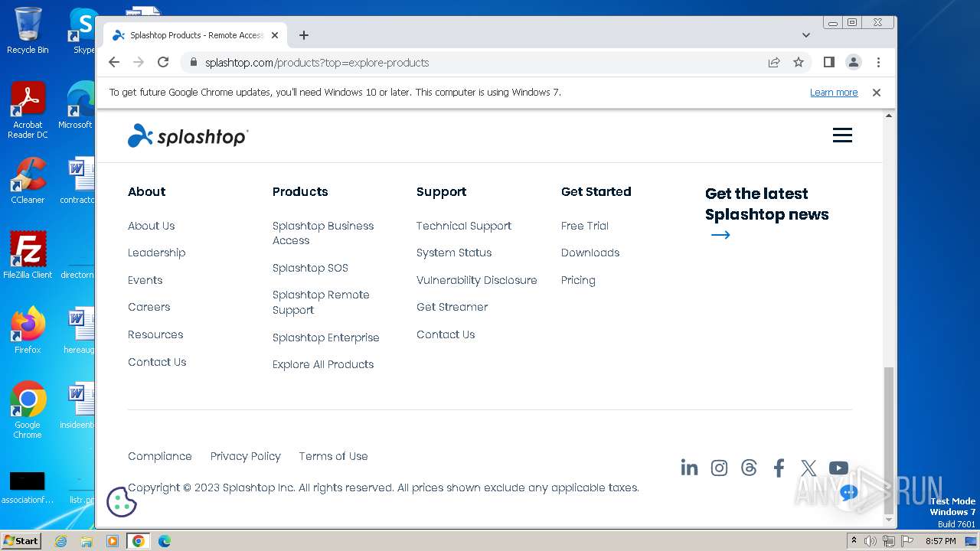The image size is (980, 551).
Task: Open the Facebook social icon
Action: tap(779, 468)
